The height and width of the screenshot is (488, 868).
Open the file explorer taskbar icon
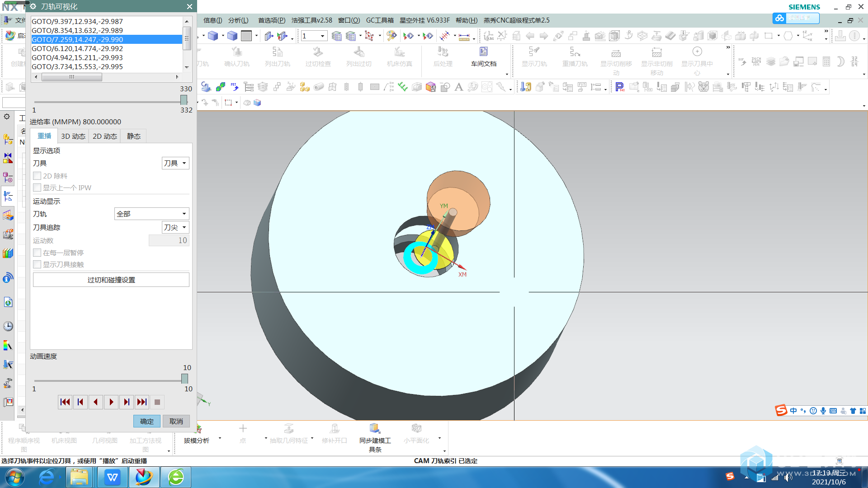(x=79, y=477)
